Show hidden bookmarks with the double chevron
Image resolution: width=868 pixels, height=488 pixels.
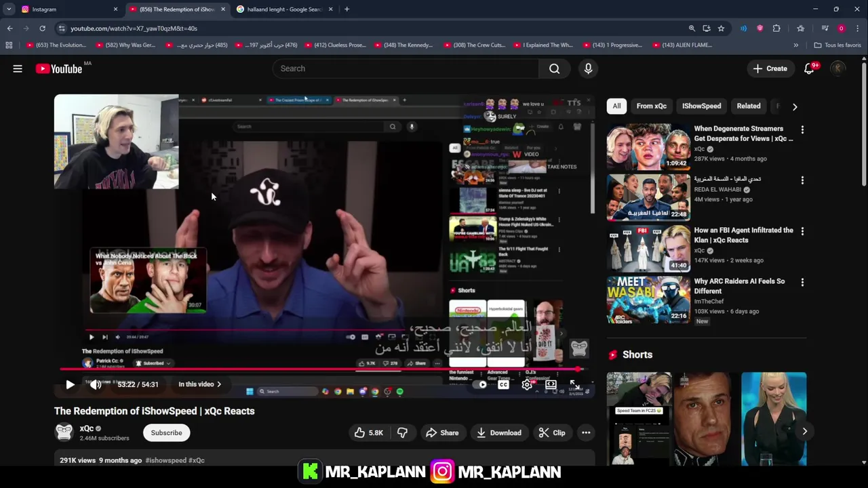[796, 45]
